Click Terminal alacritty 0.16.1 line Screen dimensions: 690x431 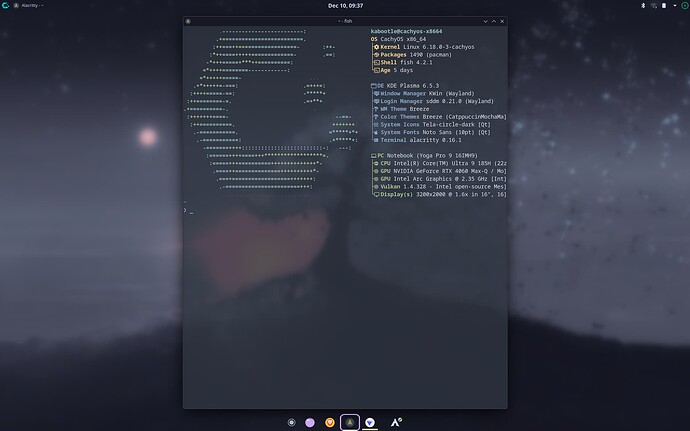point(417,140)
